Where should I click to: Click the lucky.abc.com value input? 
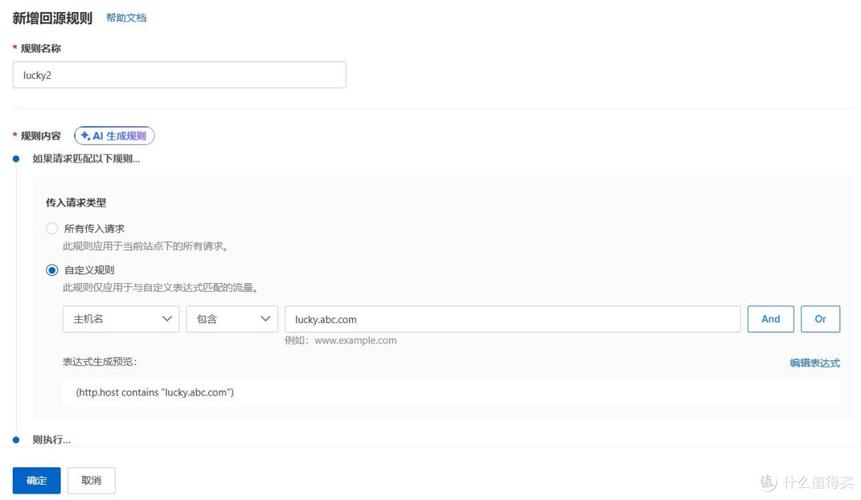[x=512, y=319]
